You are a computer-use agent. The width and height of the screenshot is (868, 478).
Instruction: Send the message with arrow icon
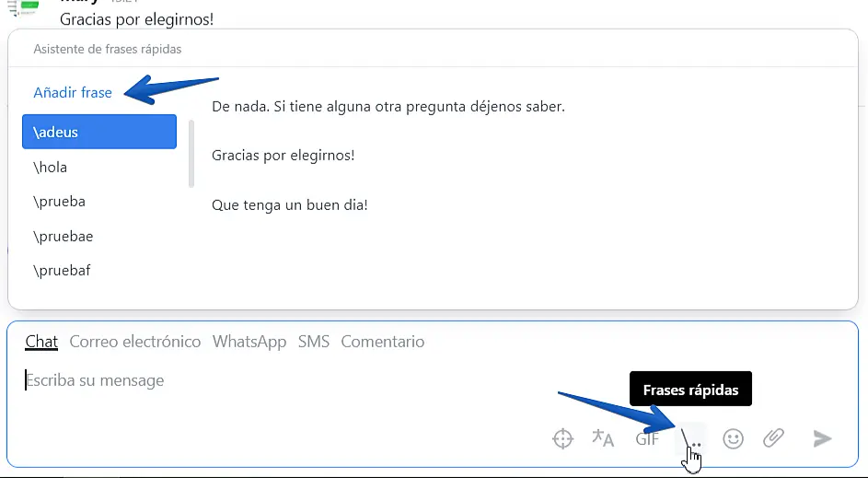tap(822, 438)
